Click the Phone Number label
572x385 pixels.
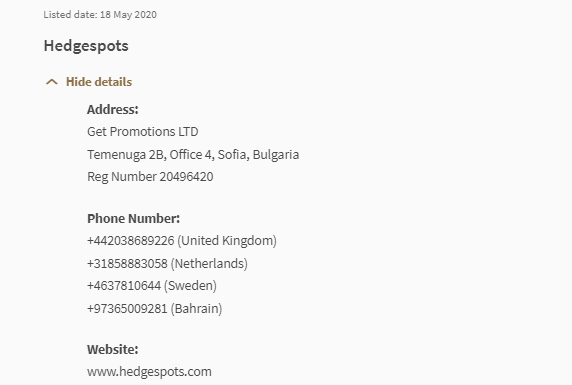(134, 219)
